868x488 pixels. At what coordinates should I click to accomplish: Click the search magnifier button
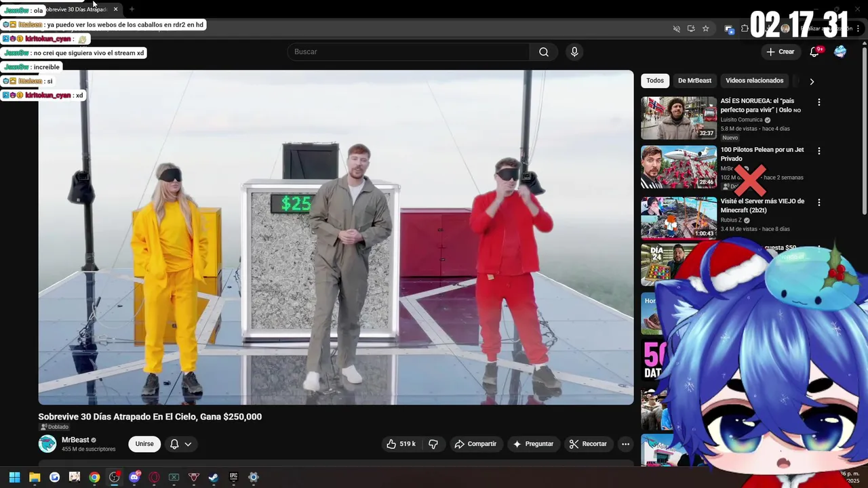pyautogui.click(x=544, y=52)
